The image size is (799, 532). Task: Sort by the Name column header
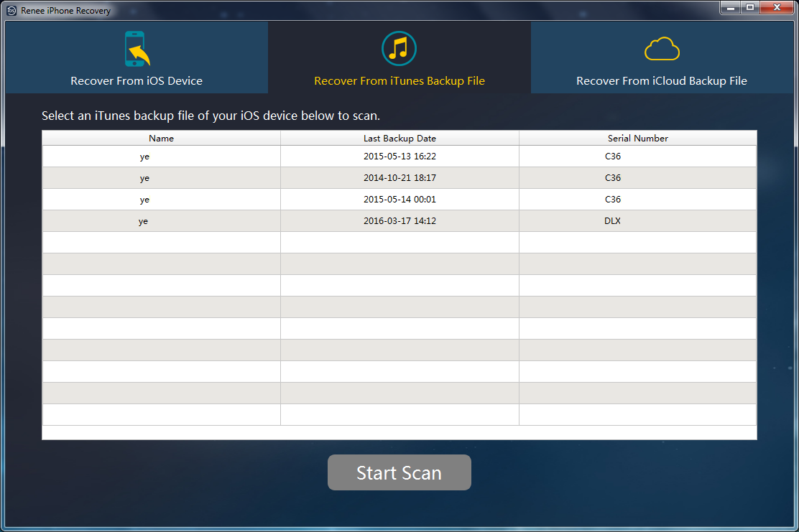161,139
